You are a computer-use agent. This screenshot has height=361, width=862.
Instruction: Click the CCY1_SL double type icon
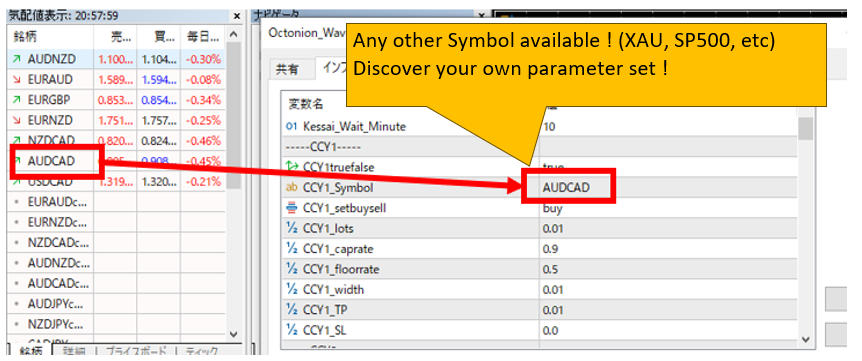(x=291, y=330)
